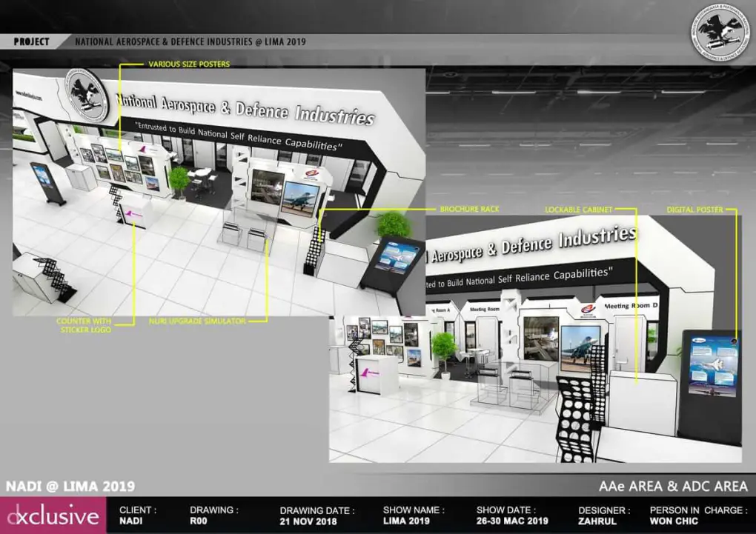Select the freestanding kiosk display at left render's edge
Screen dimensions: 756x534
click(x=45, y=184)
